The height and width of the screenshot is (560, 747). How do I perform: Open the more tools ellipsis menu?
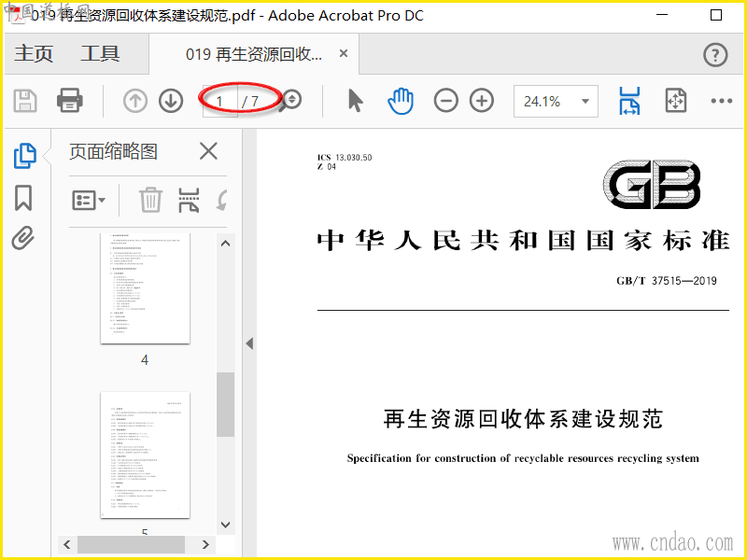coord(721,101)
